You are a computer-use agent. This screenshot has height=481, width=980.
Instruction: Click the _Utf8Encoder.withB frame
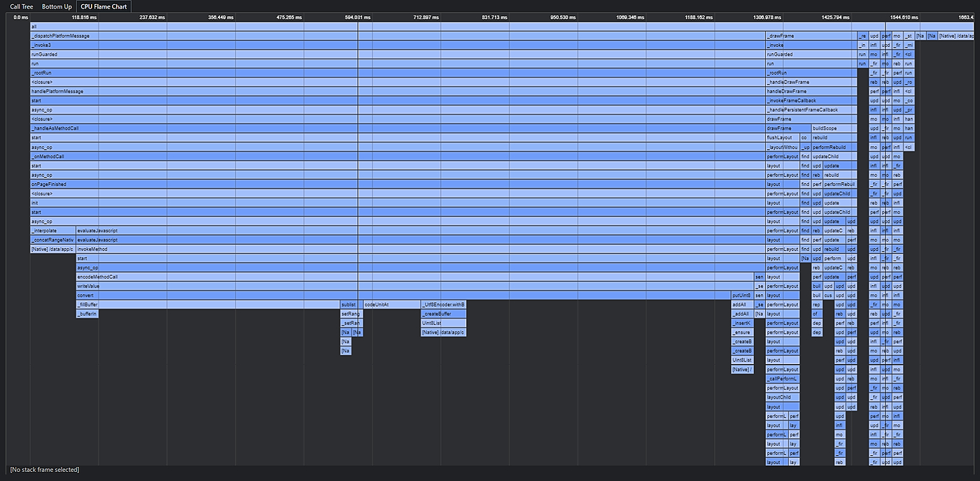(x=443, y=305)
